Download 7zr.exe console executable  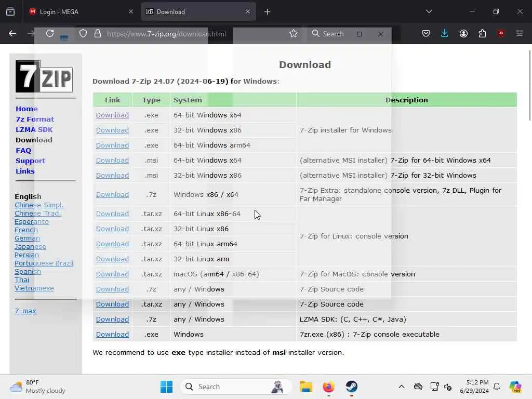[112, 335]
